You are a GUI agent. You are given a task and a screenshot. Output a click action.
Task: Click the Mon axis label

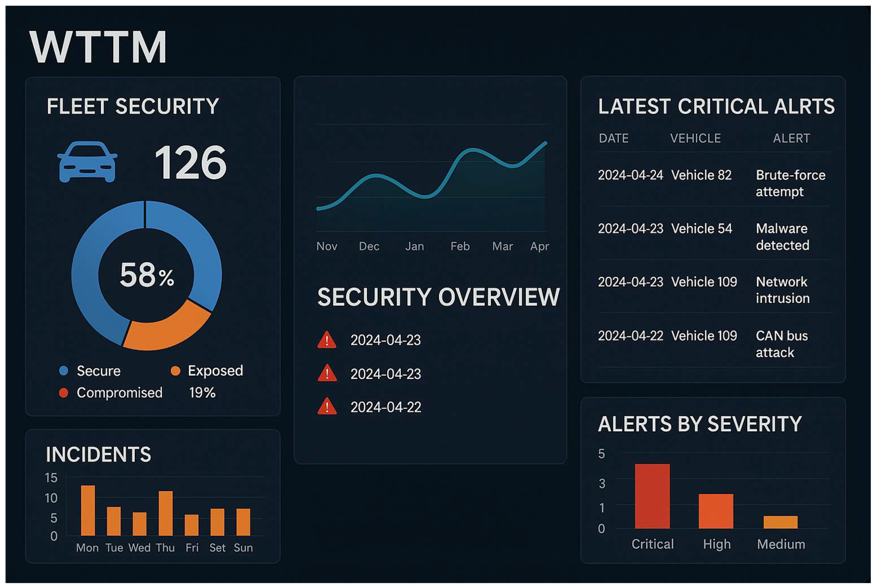click(x=87, y=548)
